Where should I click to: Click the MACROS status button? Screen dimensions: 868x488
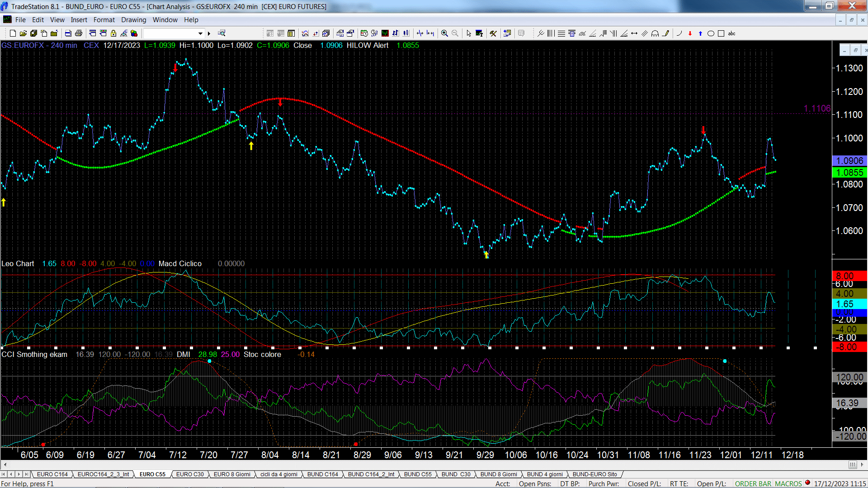788,484
